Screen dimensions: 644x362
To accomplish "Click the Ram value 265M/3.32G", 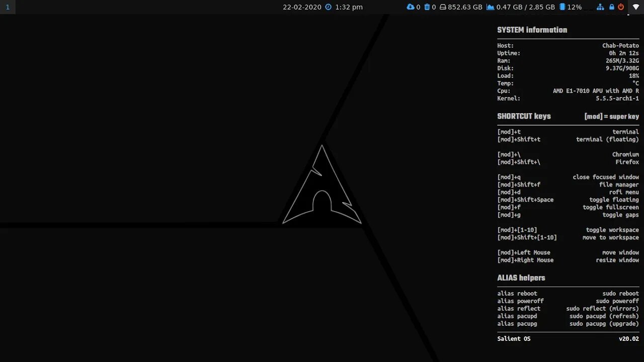I will [x=622, y=61].
